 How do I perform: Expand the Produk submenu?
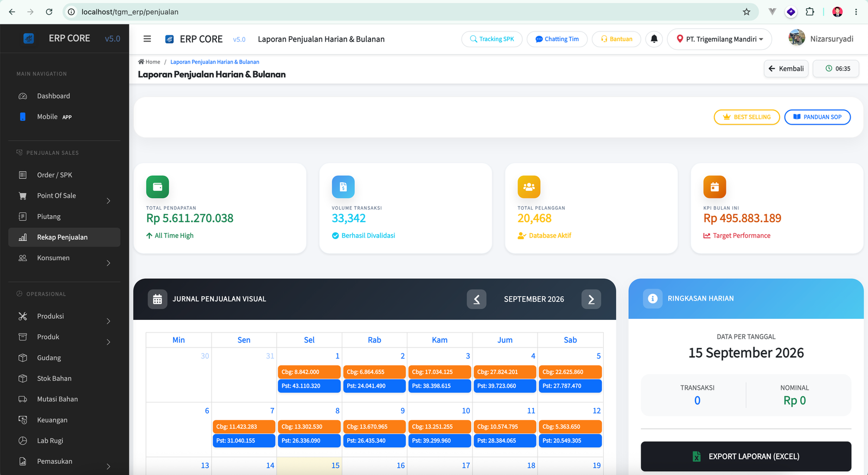108,342
